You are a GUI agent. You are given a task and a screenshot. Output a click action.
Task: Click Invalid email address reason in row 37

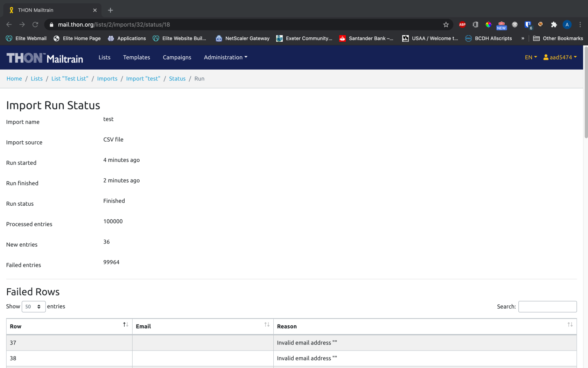click(x=307, y=343)
